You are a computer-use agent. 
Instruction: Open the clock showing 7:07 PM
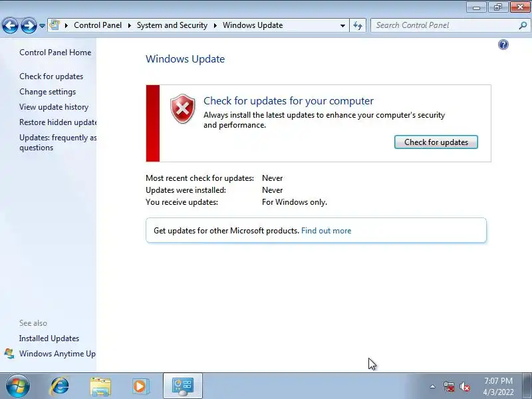498,386
